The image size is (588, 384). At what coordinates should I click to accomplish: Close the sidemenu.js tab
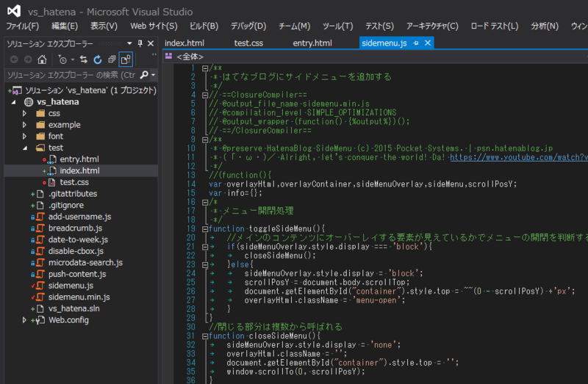pyautogui.click(x=428, y=43)
